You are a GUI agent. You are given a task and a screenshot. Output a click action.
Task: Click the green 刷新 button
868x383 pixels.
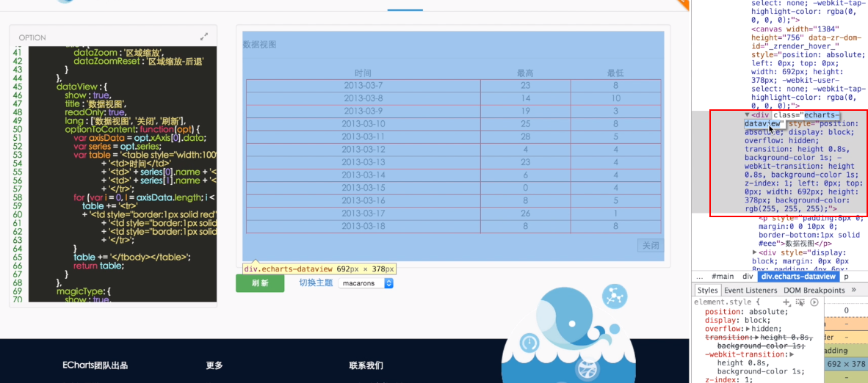[260, 282]
